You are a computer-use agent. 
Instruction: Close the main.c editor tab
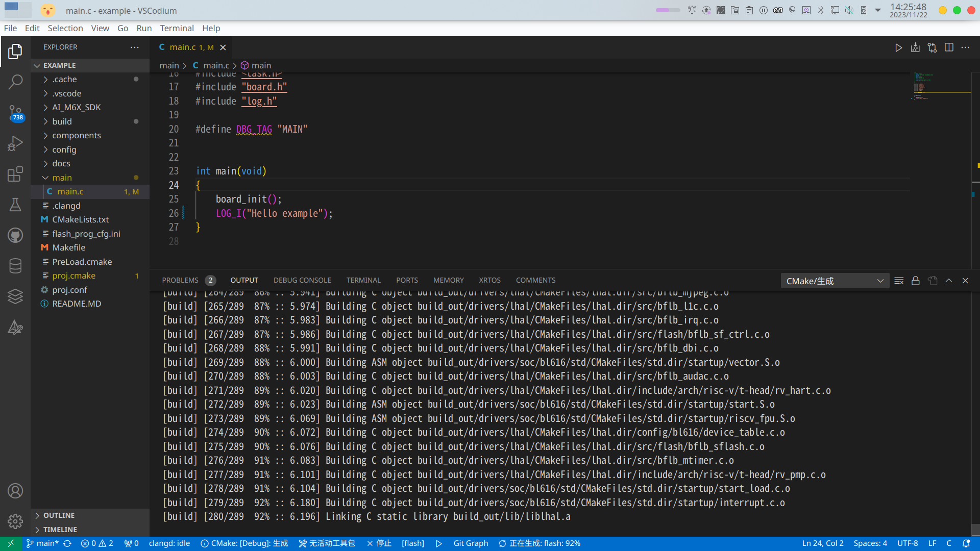(223, 47)
